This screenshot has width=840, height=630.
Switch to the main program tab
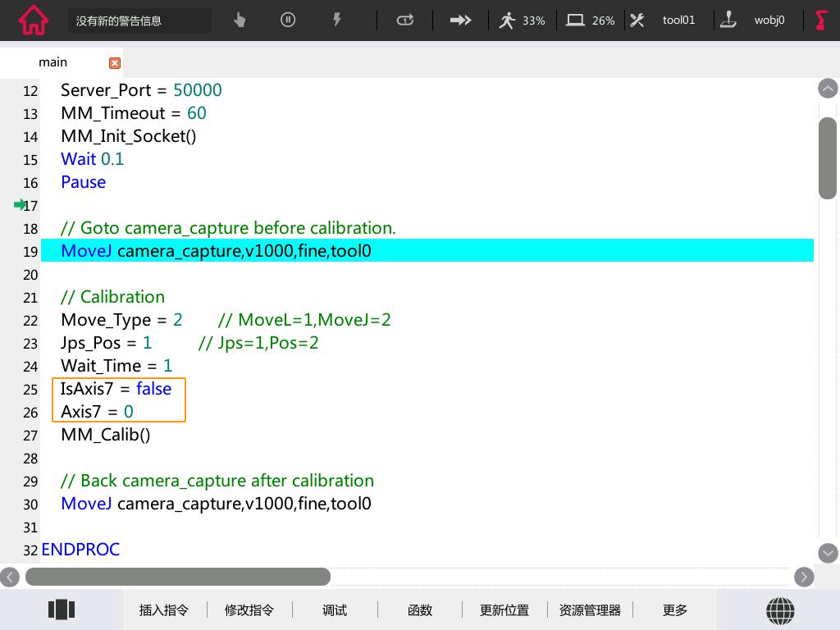click(x=52, y=62)
